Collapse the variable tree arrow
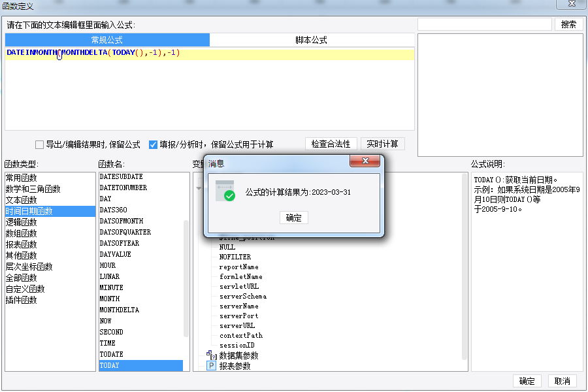Screen dimensions: 588x392 (x=199, y=188)
